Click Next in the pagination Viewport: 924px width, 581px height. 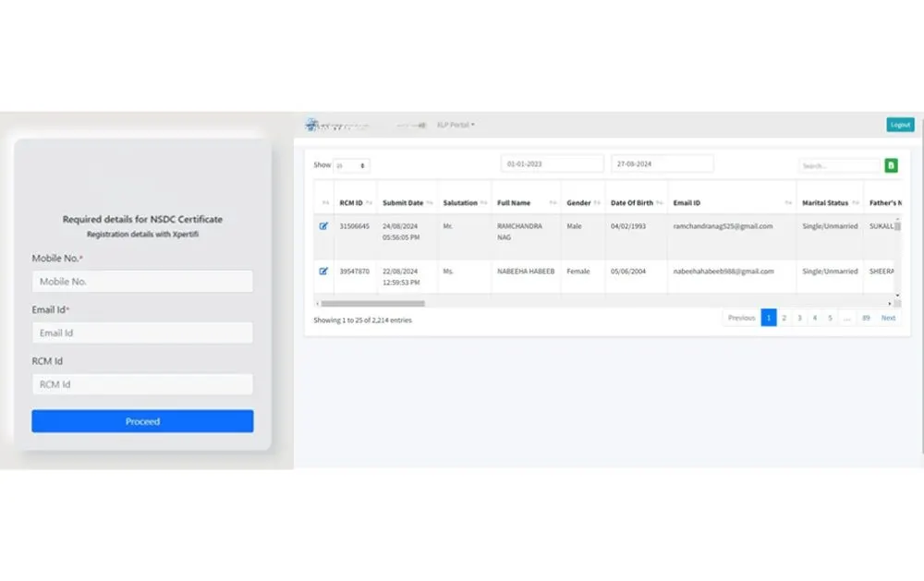point(888,318)
